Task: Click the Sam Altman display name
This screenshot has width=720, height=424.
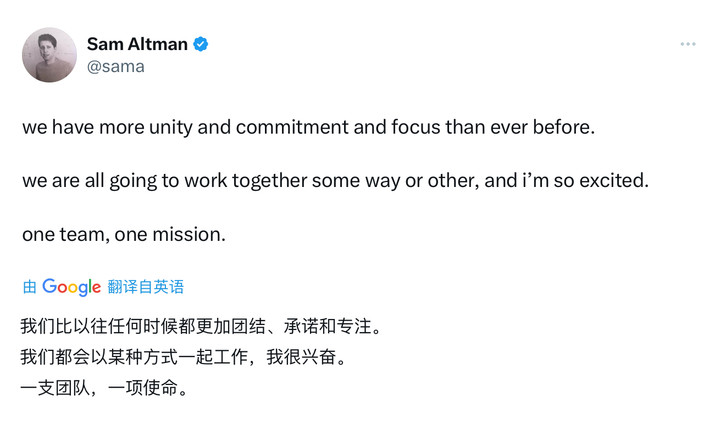Action: click(x=137, y=44)
